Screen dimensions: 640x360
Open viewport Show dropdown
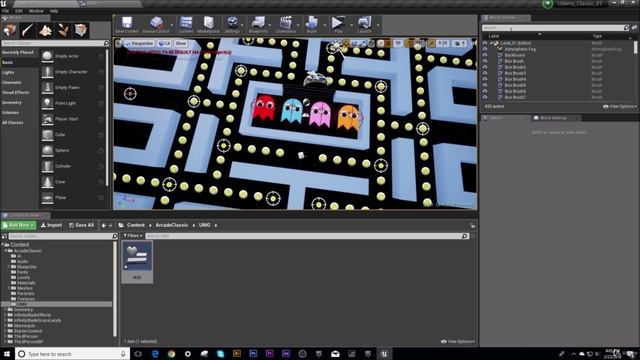click(x=181, y=43)
